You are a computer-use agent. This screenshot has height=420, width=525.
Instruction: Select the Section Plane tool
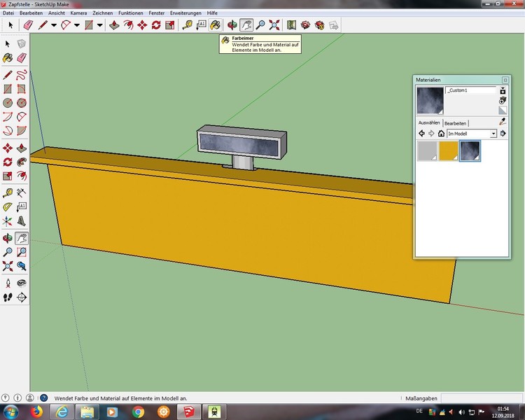tap(22, 297)
